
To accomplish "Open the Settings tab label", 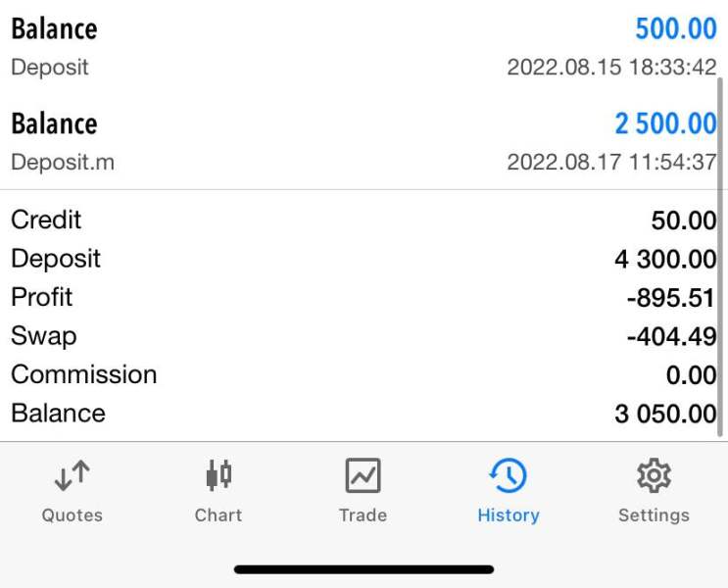I will 654,515.
